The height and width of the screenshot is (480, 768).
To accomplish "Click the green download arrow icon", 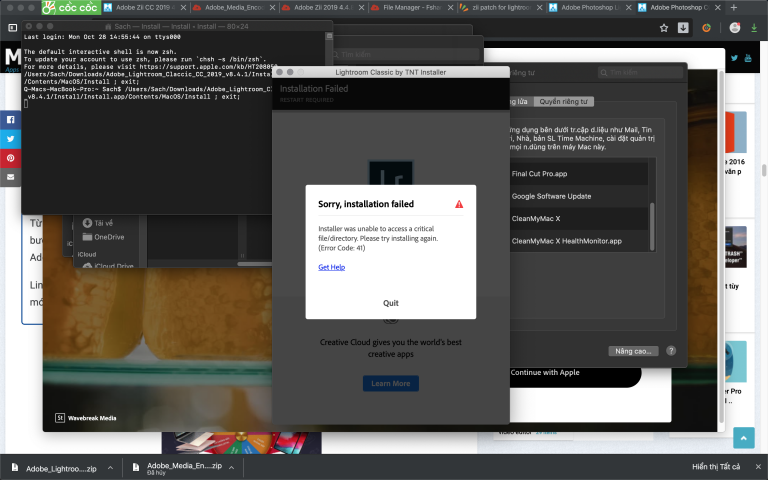I will 754,28.
